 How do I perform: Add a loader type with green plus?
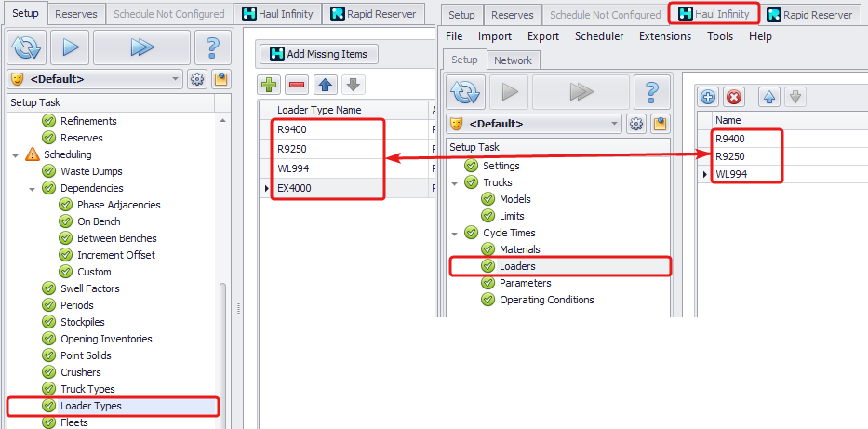pos(269,85)
